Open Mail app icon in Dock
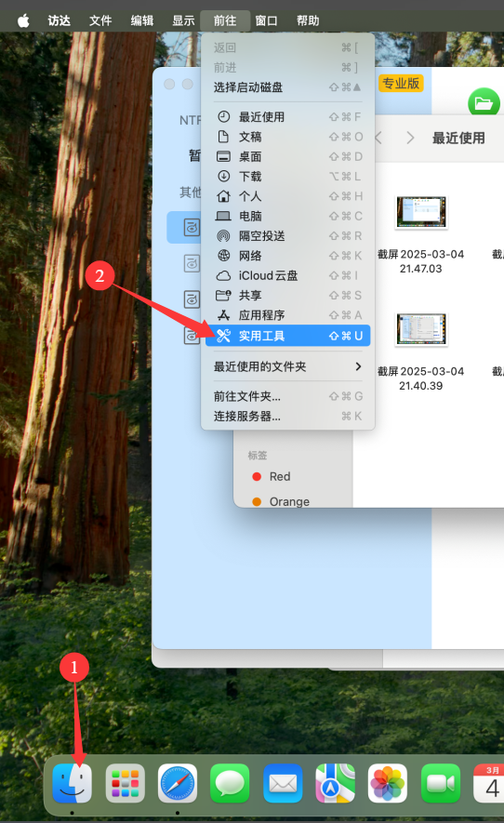Image resolution: width=504 pixels, height=823 pixels. tap(283, 783)
